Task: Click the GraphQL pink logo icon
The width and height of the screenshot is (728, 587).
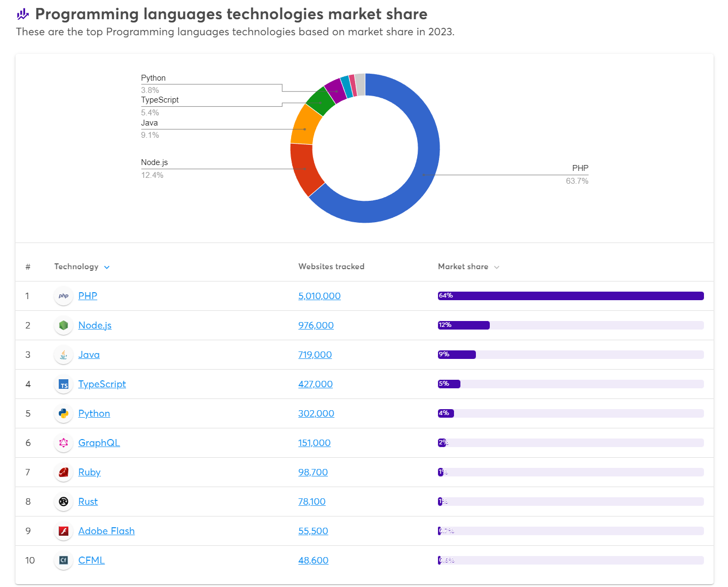Action: pos(64,443)
